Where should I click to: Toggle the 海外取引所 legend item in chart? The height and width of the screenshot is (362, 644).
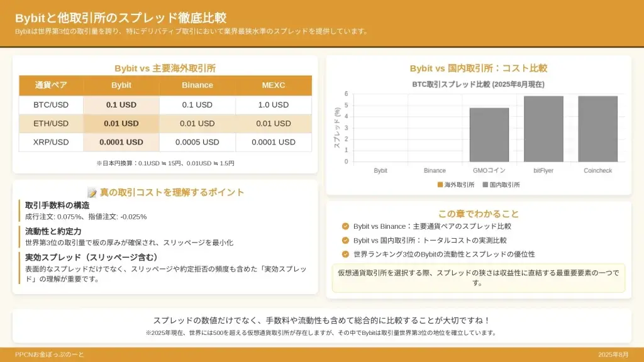tap(455, 185)
